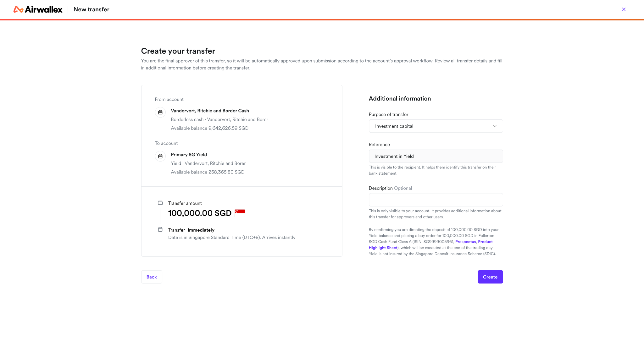Click the Create button

(490, 277)
